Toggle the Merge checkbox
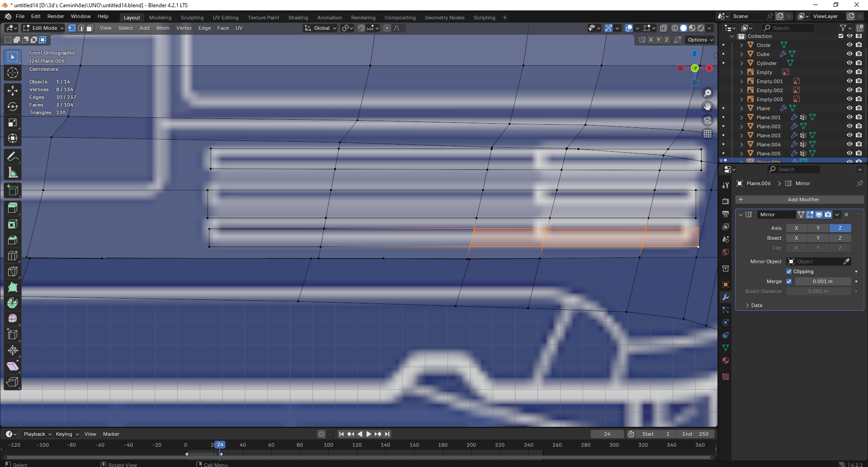This screenshot has height=467, width=868. coord(789,281)
